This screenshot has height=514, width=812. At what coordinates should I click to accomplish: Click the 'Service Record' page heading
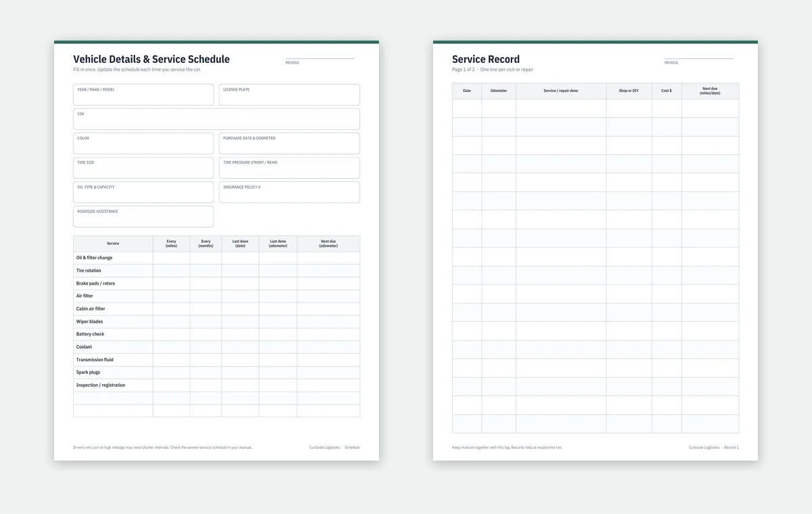[x=486, y=60]
